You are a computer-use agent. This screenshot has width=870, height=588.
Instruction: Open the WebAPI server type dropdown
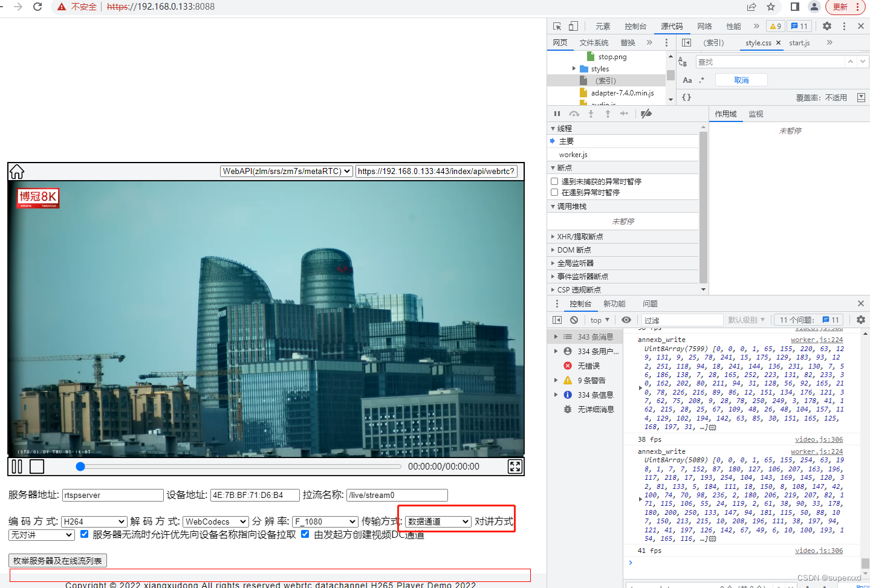click(287, 171)
